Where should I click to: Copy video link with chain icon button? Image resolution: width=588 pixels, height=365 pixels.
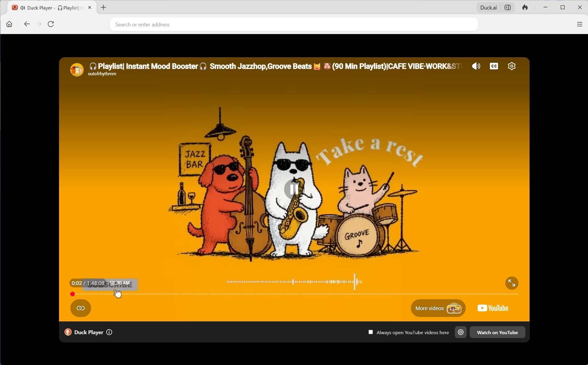click(x=81, y=308)
